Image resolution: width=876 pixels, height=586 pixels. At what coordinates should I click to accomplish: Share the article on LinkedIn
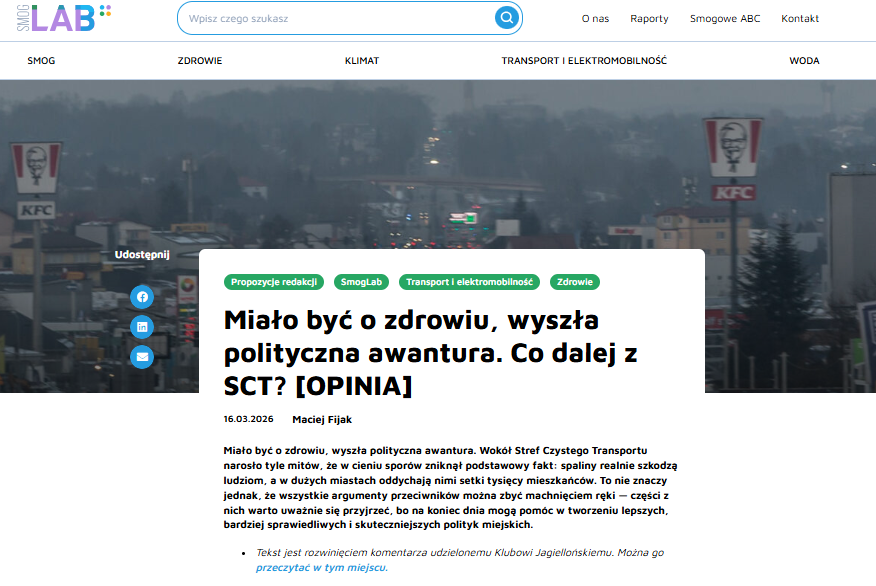[140, 328]
